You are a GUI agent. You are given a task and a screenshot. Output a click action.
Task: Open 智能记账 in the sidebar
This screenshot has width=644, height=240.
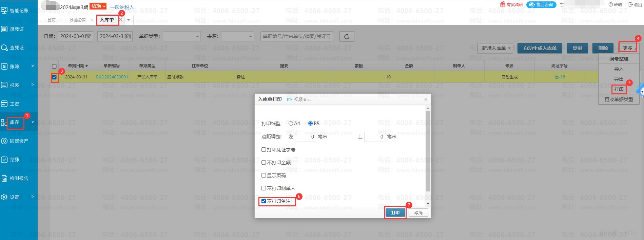15,11
